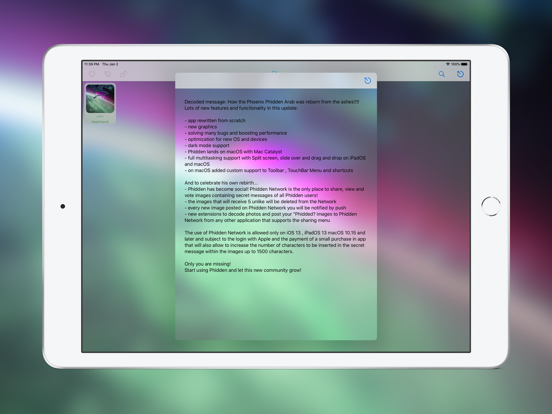The height and width of the screenshot is (414, 552).
Task: Tap the Wi-Fi status icon
Action: coord(448,64)
